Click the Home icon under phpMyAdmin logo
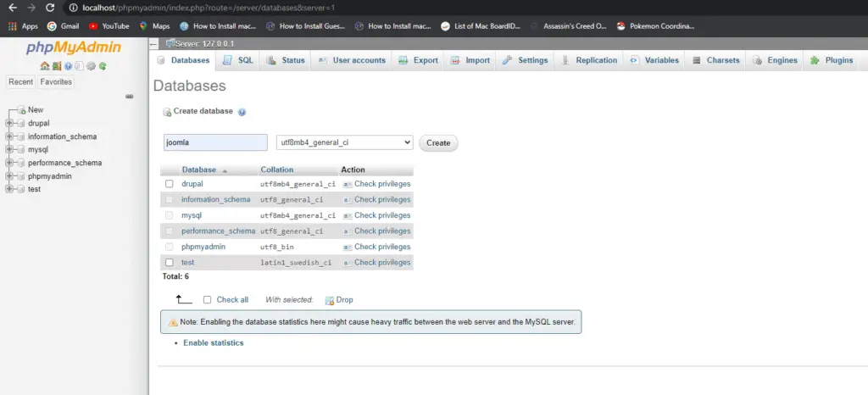The width and height of the screenshot is (868, 395). [x=45, y=66]
